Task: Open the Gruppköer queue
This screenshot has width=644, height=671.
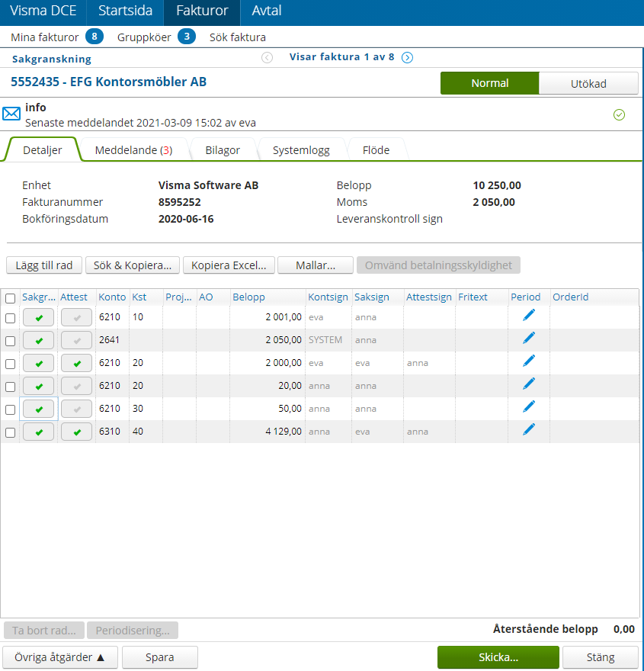Action: (144, 37)
